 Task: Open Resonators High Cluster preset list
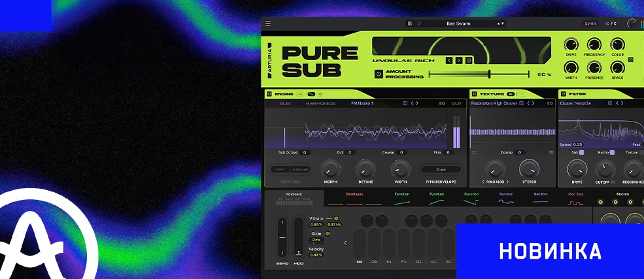tap(494, 103)
